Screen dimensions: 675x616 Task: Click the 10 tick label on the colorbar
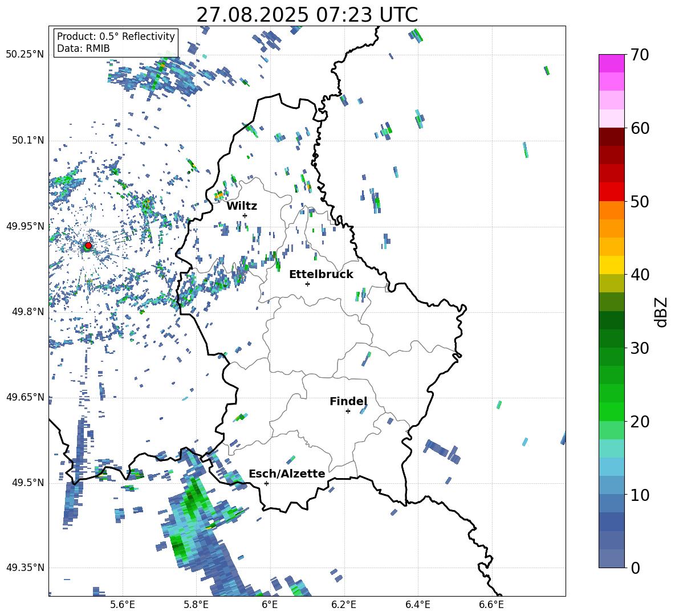(639, 495)
